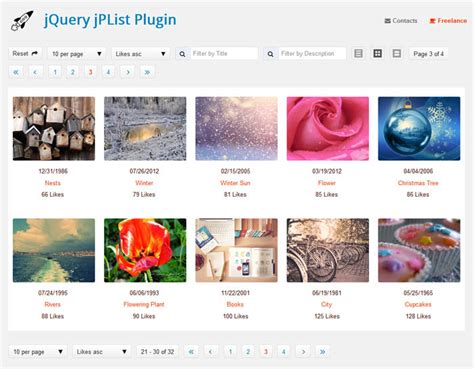Open the Christmas Tree ornament thumbnail
This screenshot has height=369, width=474.
(419, 129)
